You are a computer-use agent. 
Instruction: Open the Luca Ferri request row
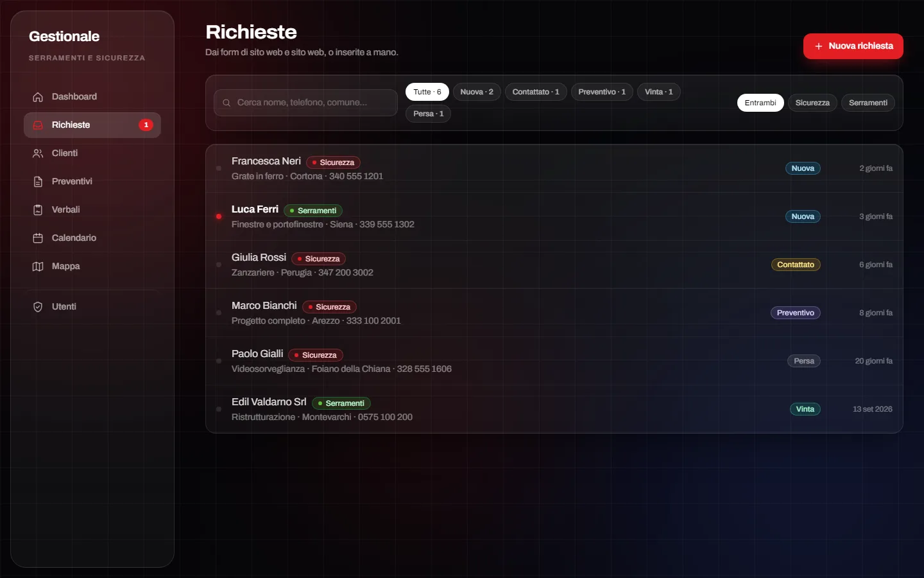[x=554, y=216]
